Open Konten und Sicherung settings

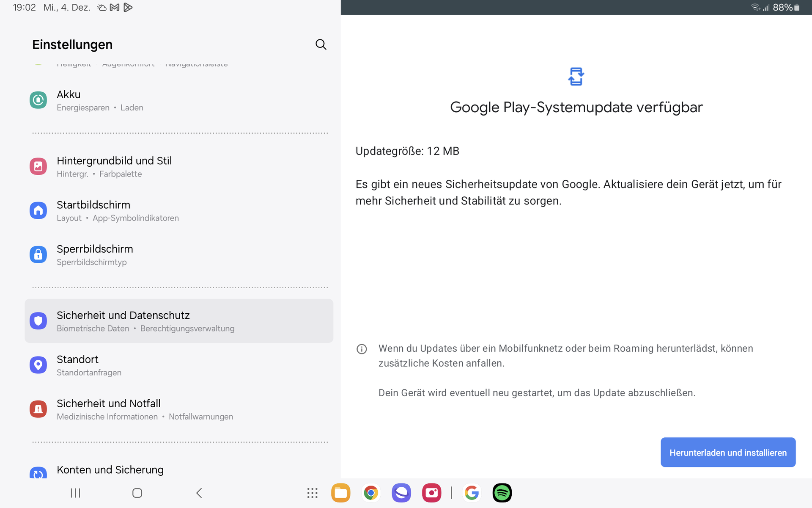pyautogui.click(x=110, y=470)
